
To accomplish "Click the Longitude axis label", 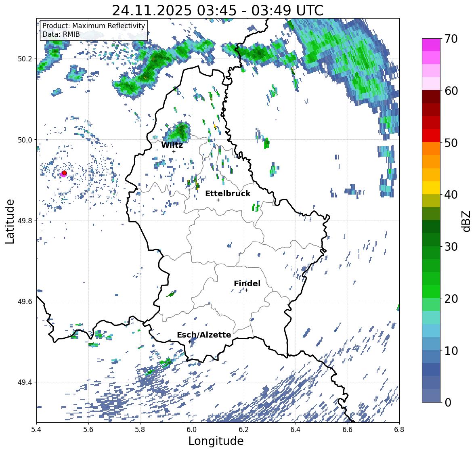I will tap(216, 441).
